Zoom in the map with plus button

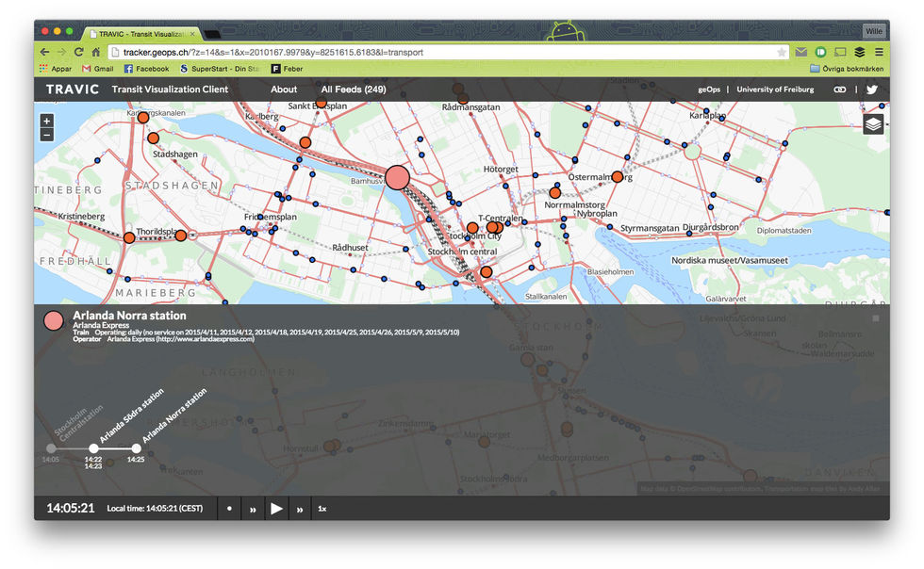tap(47, 121)
